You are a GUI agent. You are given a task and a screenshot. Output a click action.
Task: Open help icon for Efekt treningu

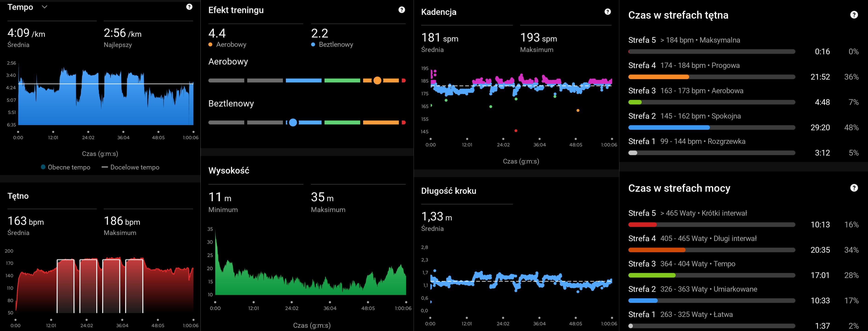point(402,10)
